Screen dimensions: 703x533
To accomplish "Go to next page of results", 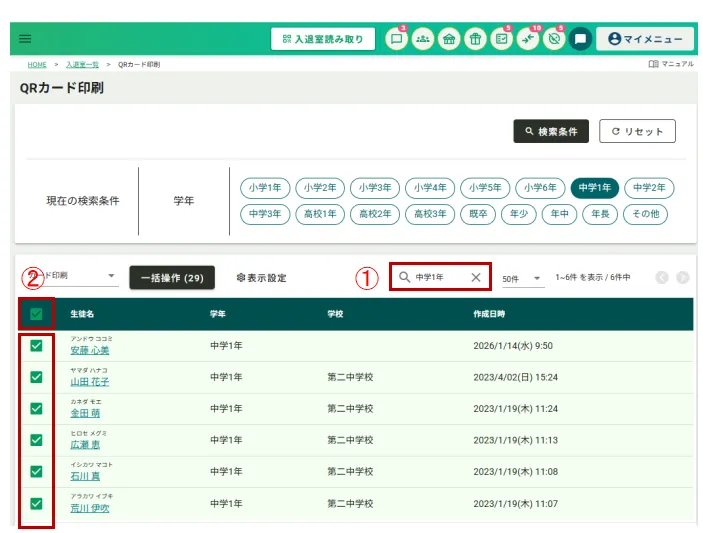I will pos(683,277).
